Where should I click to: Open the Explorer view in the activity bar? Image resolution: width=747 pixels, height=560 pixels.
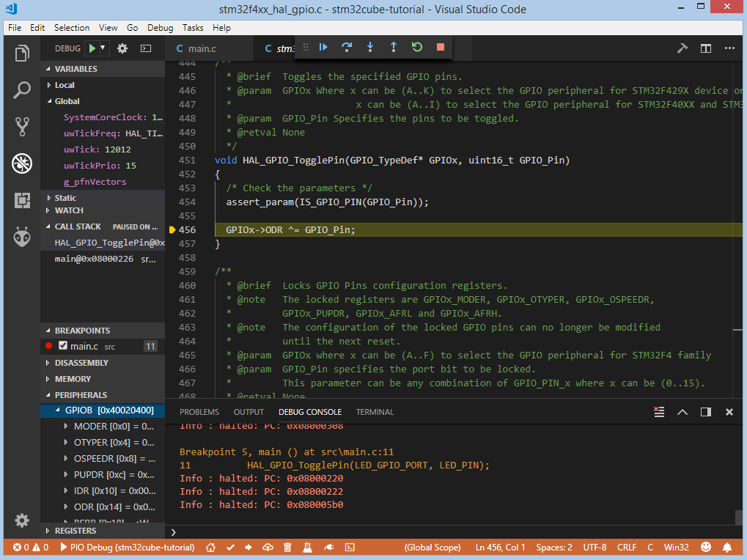pyautogui.click(x=22, y=53)
